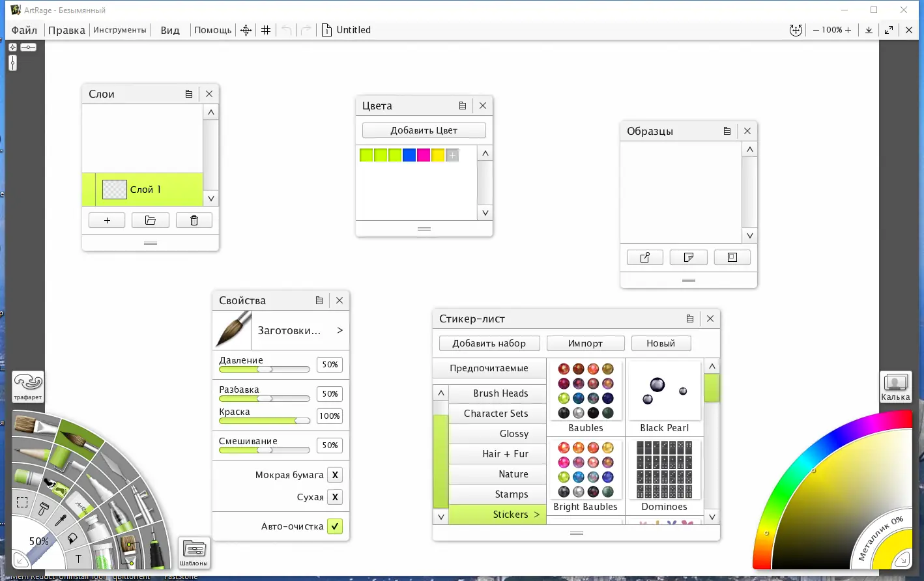
Task: Click the Добавить Цвет button
Action: tap(424, 130)
